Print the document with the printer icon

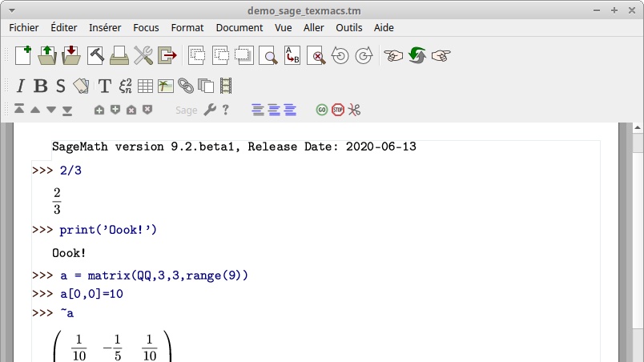(x=119, y=55)
